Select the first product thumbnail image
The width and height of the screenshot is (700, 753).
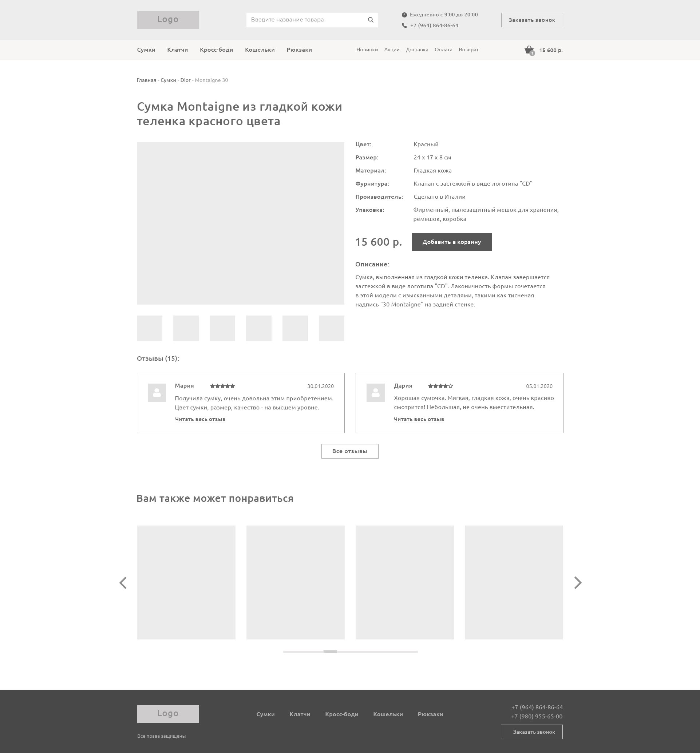pyautogui.click(x=149, y=328)
